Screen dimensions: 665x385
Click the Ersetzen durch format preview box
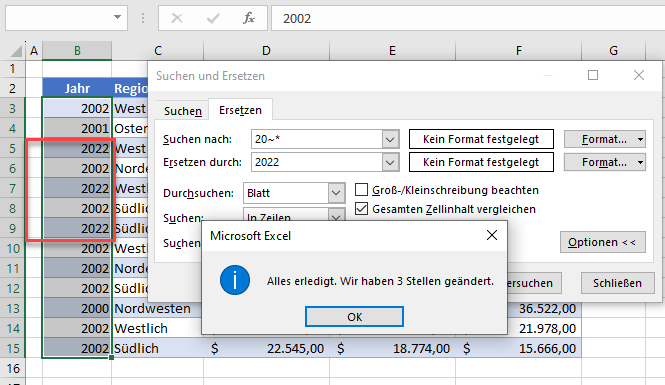[481, 162]
